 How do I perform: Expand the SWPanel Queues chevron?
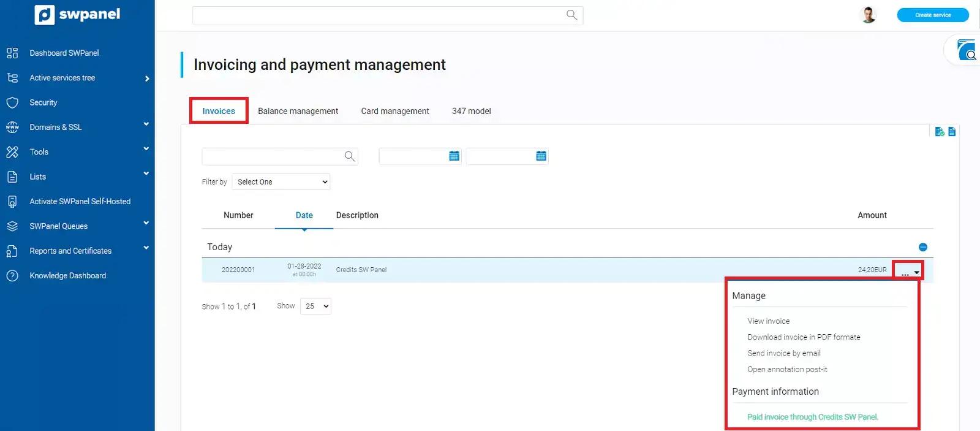[146, 223]
